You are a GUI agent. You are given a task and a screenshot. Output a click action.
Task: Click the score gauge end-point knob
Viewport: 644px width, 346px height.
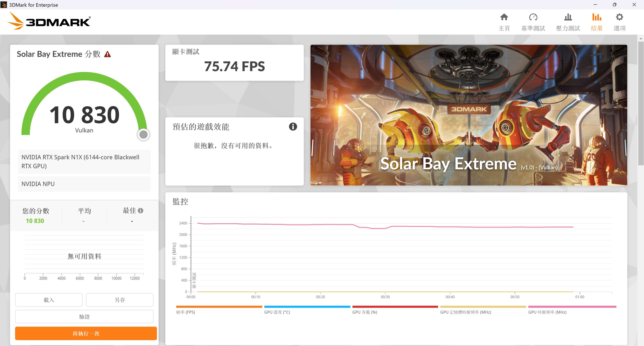[143, 135]
